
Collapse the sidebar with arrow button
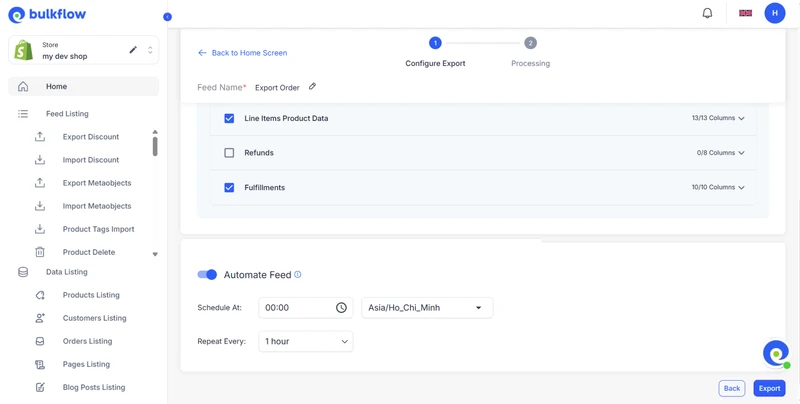click(167, 17)
